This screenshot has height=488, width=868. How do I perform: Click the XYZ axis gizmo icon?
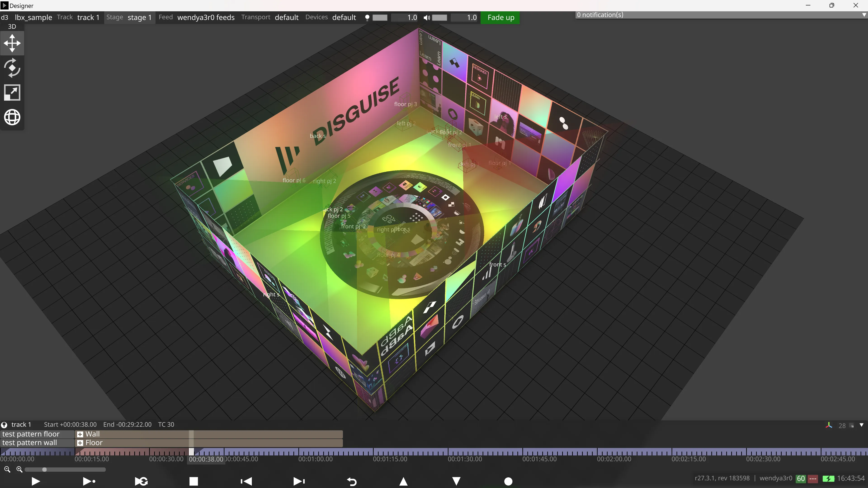click(x=829, y=425)
